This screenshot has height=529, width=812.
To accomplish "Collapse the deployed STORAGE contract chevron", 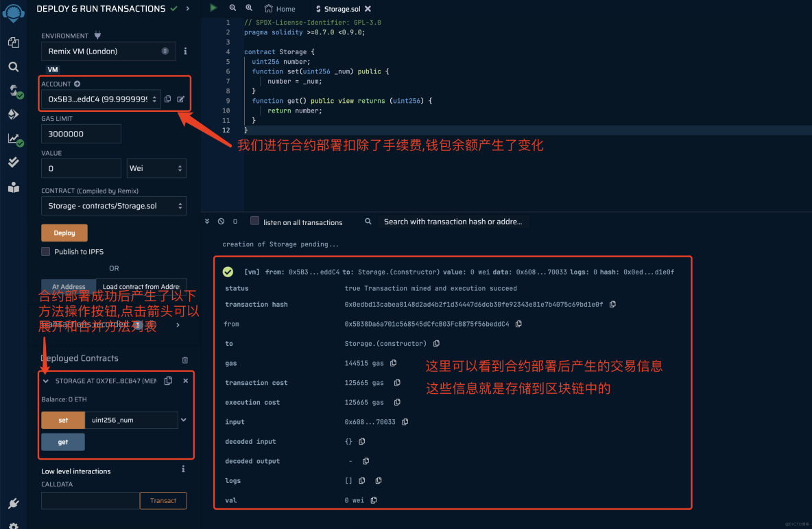I will 45,381.
